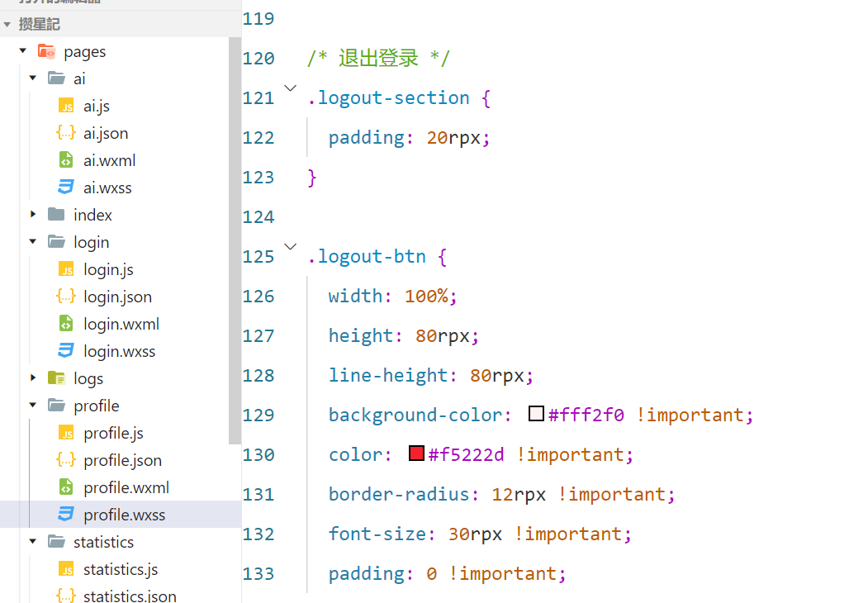
Task: Click the padding: 20rpx declaration
Action: click(x=409, y=138)
